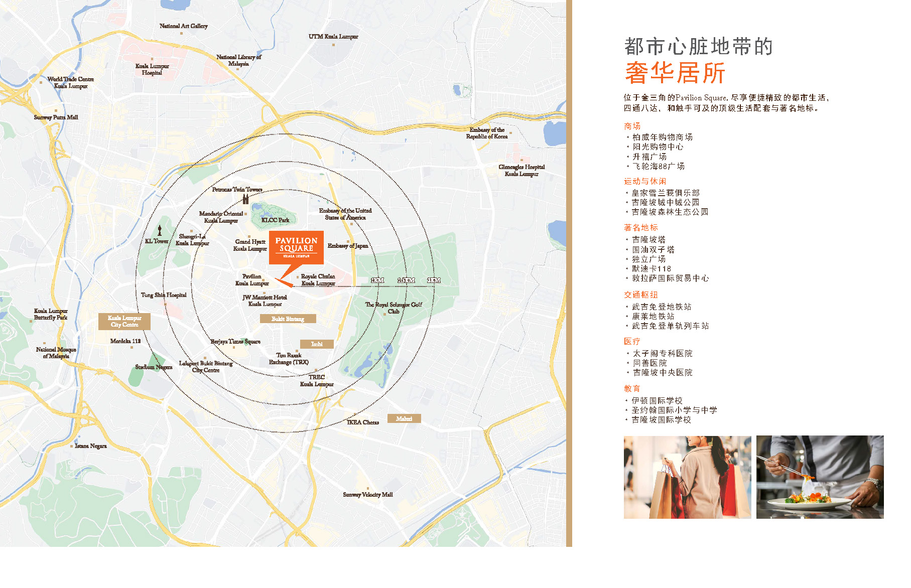This screenshot has width=911, height=588.
Task: Click the Stadium Negara label
Action: point(154,367)
